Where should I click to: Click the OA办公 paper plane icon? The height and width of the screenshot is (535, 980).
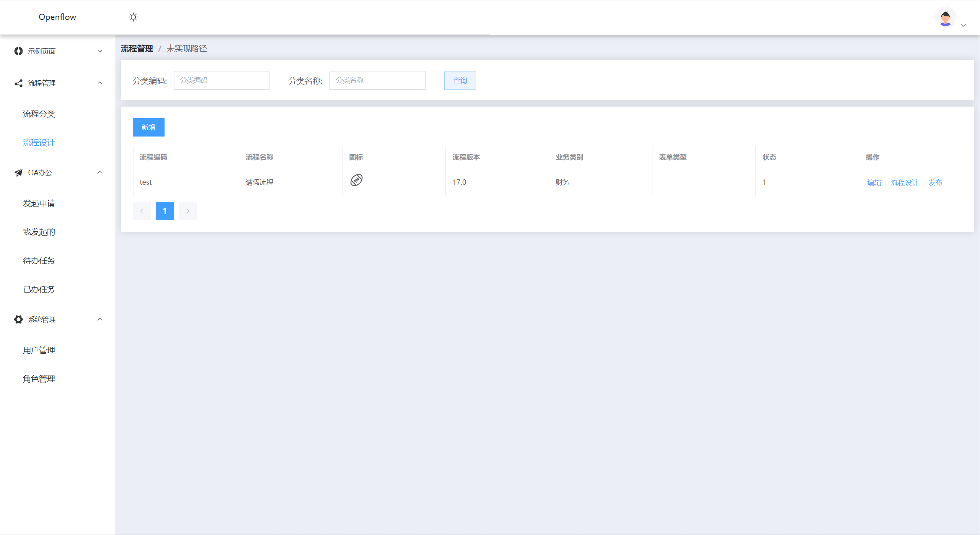tap(18, 173)
